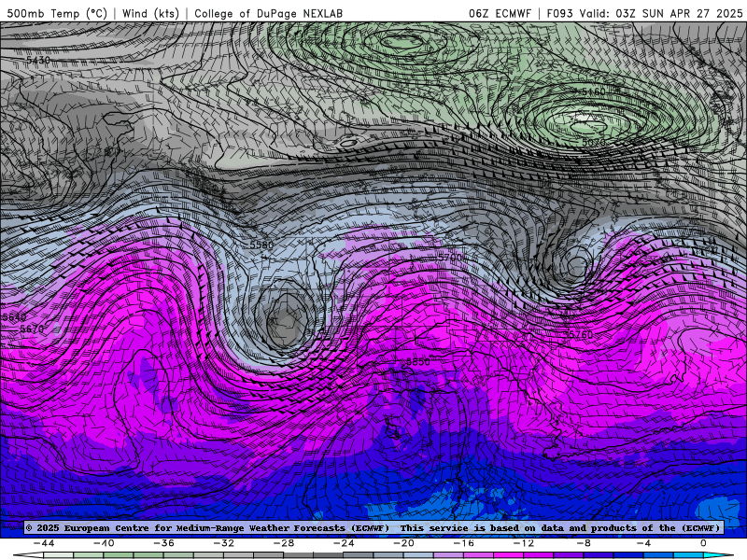This screenshot has height=560, width=747.
Task: Click the -20 color scale label
Action: coord(403,543)
